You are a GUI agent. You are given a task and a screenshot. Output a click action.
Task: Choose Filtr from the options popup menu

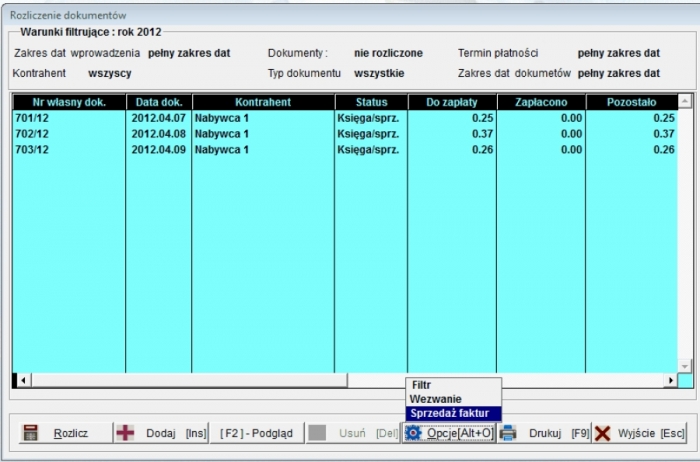coord(453,385)
